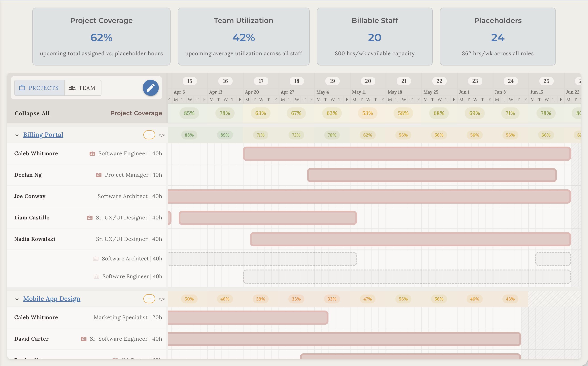Click the Collapse All link

pyautogui.click(x=32, y=113)
